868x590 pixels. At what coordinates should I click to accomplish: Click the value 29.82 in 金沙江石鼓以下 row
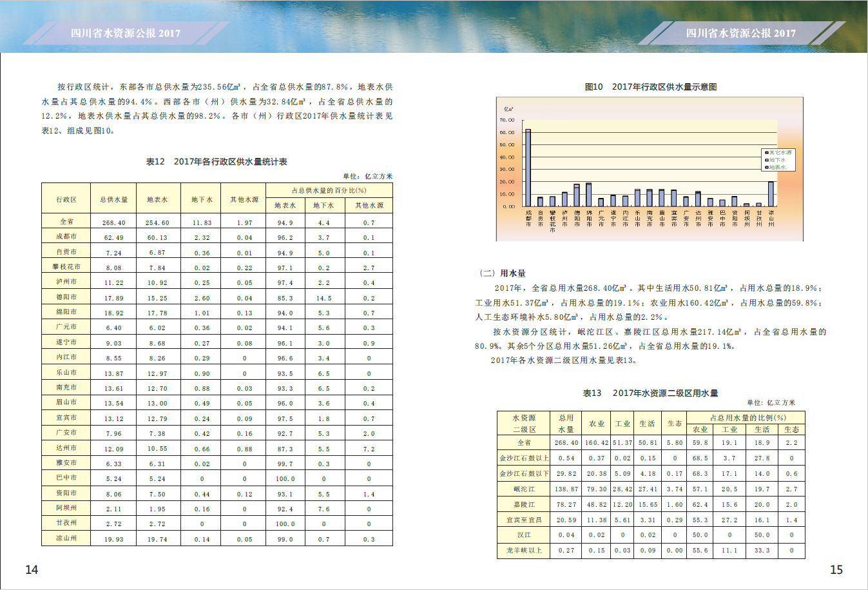click(x=566, y=474)
